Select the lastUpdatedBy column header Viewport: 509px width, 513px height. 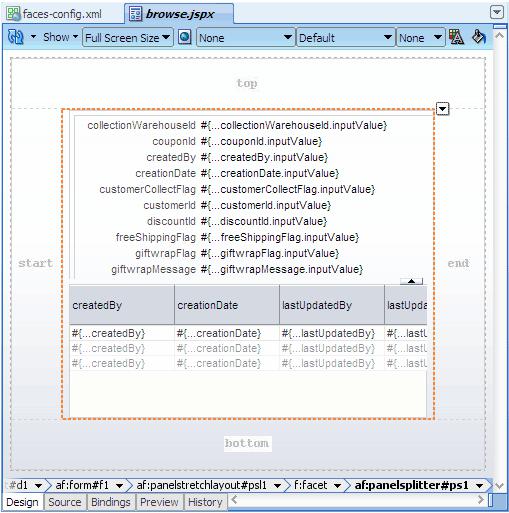click(x=332, y=305)
